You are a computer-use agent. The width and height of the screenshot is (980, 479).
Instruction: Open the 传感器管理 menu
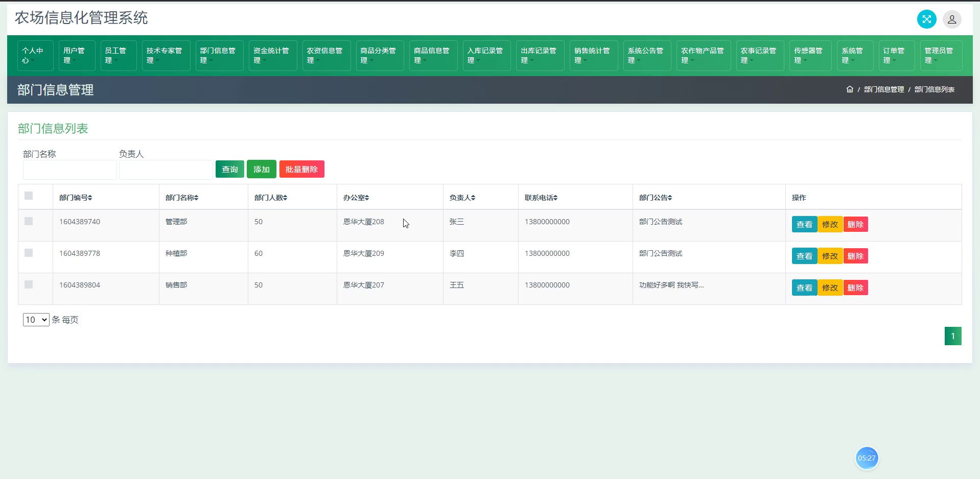(810, 56)
